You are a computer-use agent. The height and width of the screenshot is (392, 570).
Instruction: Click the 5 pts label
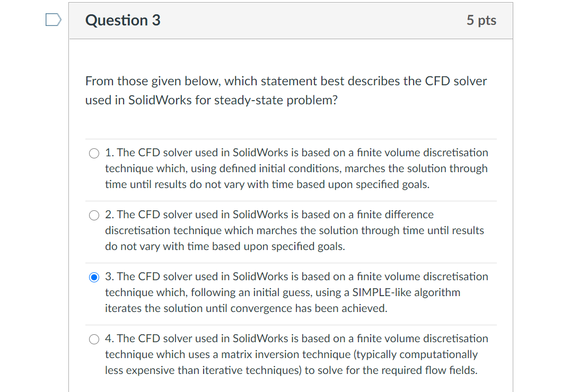(481, 20)
